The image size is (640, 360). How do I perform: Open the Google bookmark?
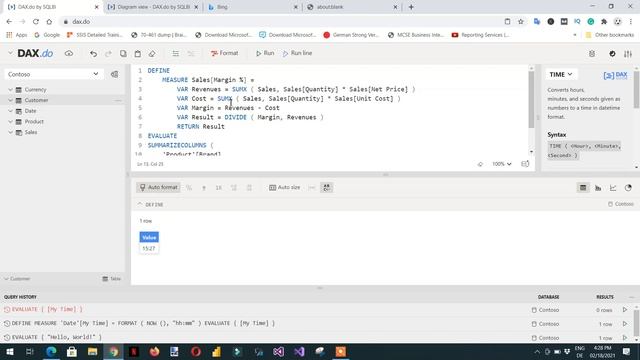(47, 35)
